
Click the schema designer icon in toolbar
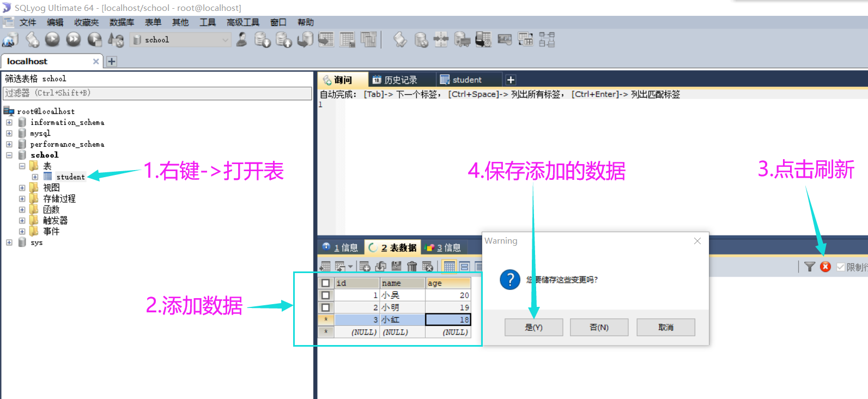coord(547,40)
